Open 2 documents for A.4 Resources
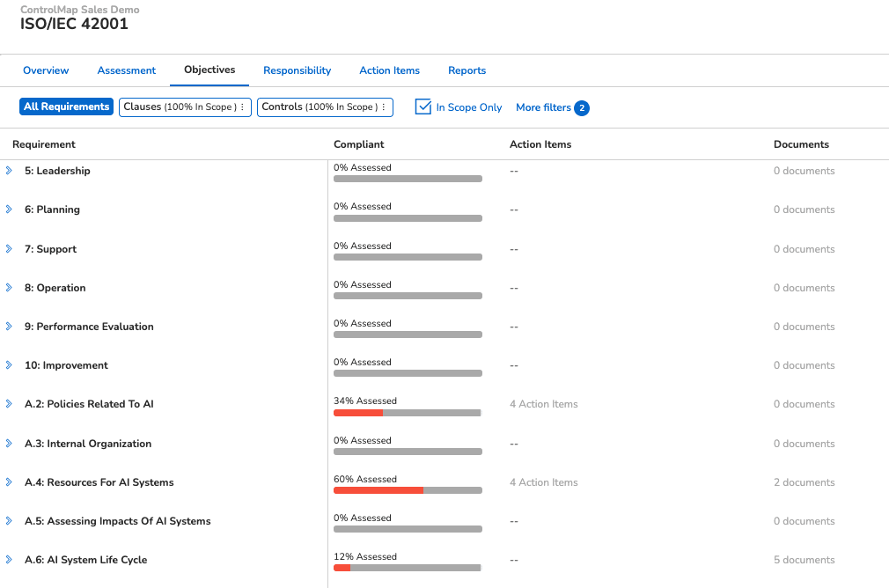This screenshot has height=588, width=889. point(804,482)
